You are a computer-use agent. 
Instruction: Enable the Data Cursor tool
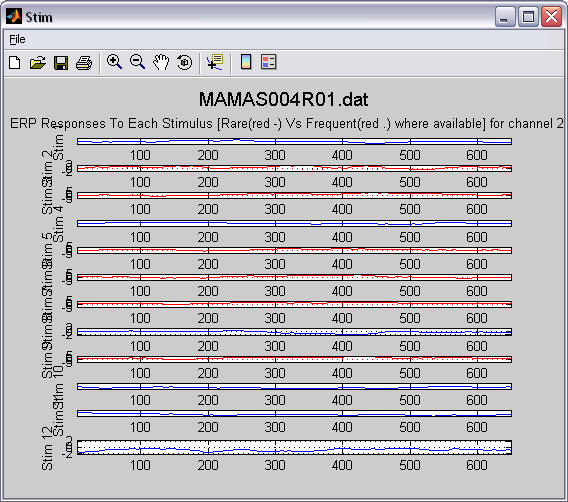point(215,62)
